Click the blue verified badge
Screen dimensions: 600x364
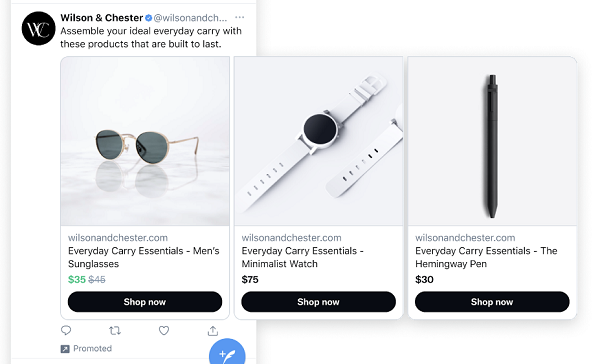coord(148,18)
